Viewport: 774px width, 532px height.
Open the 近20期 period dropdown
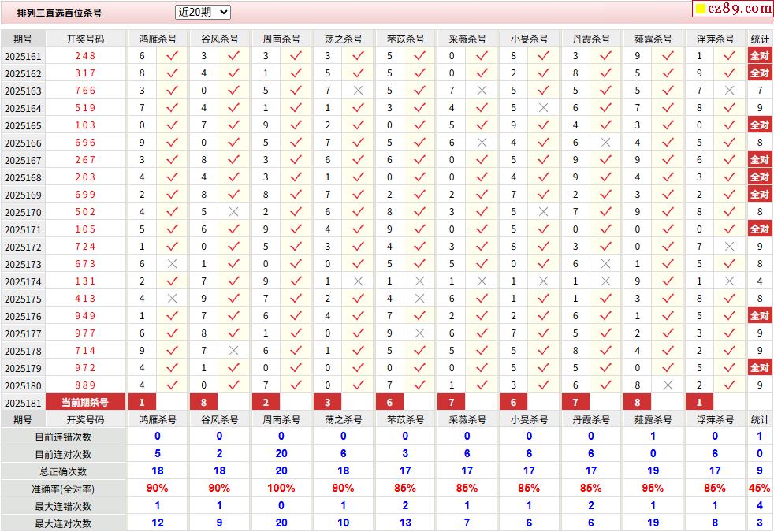point(203,12)
